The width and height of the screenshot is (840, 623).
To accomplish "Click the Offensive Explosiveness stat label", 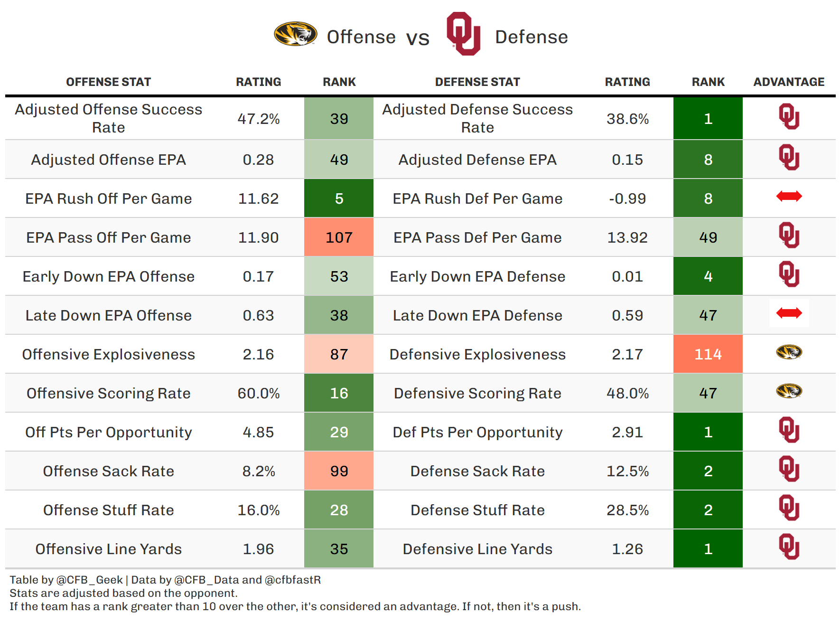I will (108, 354).
